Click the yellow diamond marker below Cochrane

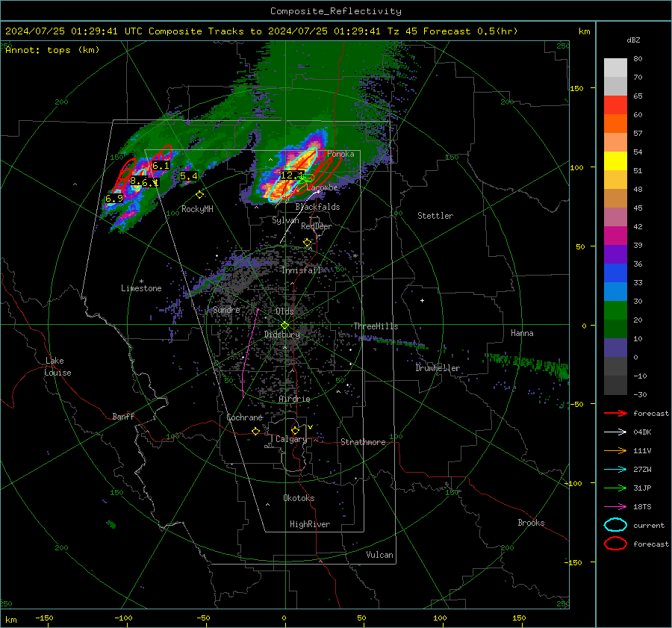[x=255, y=431]
